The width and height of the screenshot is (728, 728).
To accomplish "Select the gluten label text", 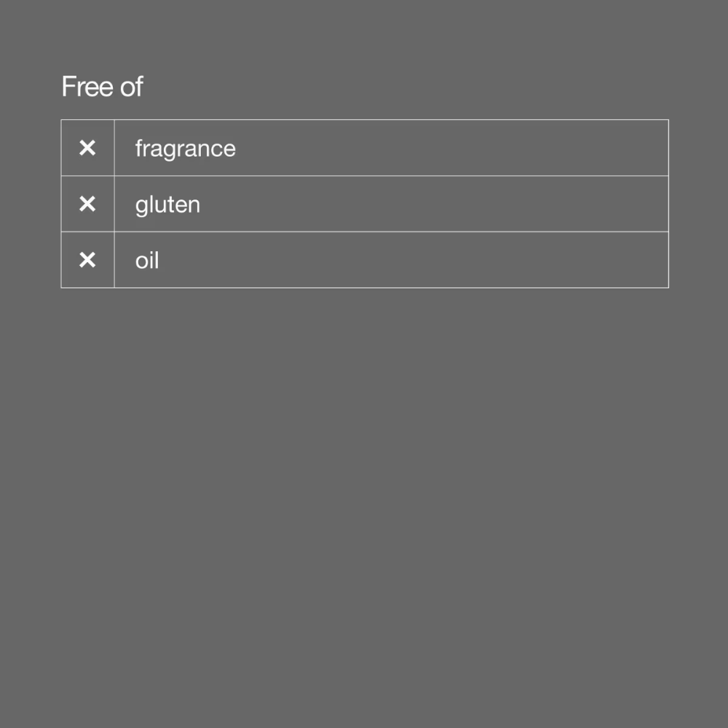I will point(167,205).
